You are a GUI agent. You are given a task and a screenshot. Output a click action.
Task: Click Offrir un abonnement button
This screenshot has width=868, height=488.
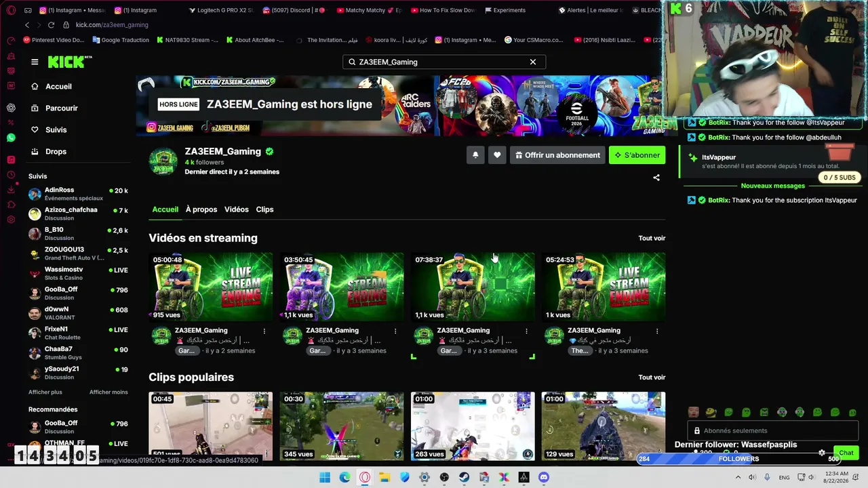click(x=557, y=155)
